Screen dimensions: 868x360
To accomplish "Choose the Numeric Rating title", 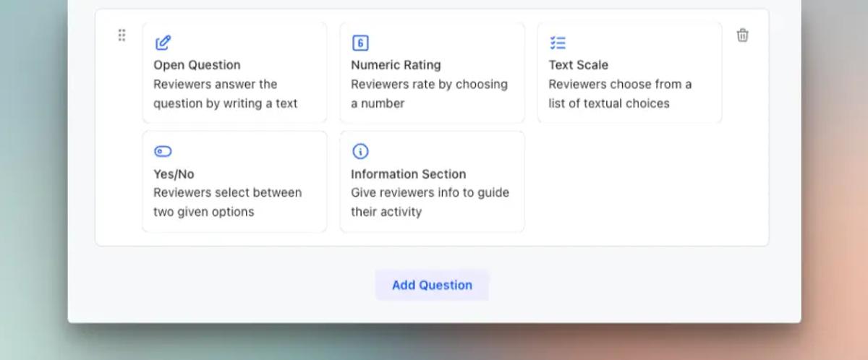I will pos(396,65).
